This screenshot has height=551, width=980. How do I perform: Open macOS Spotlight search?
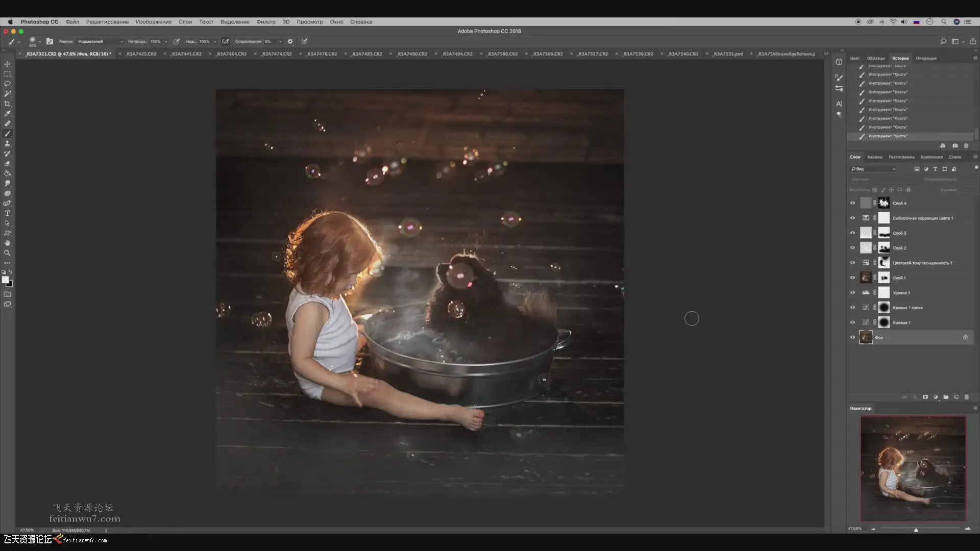coord(944,22)
